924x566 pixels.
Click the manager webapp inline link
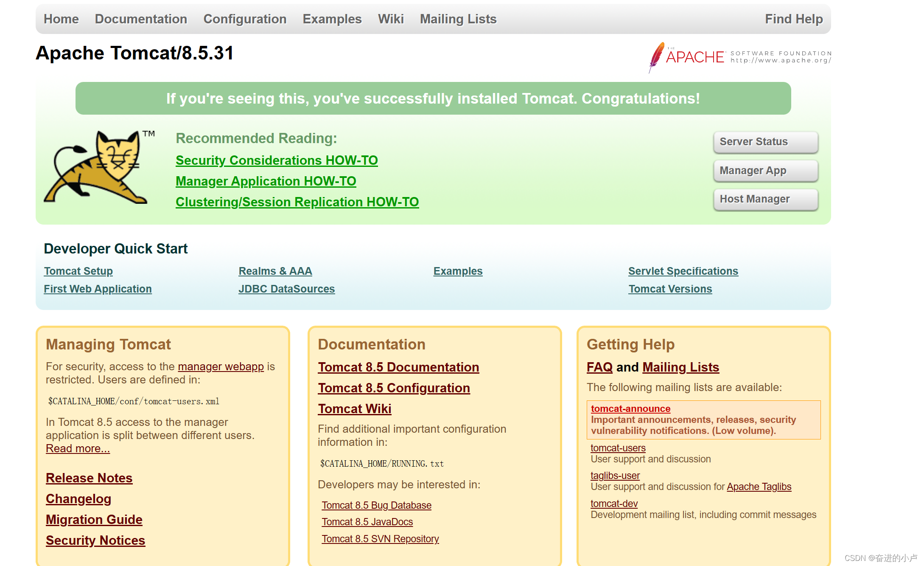tap(221, 367)
